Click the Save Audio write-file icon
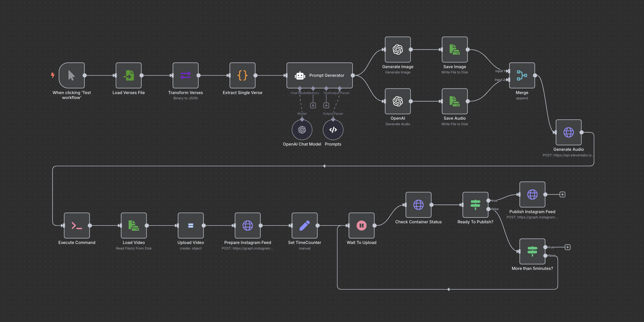 click(454, 101)
